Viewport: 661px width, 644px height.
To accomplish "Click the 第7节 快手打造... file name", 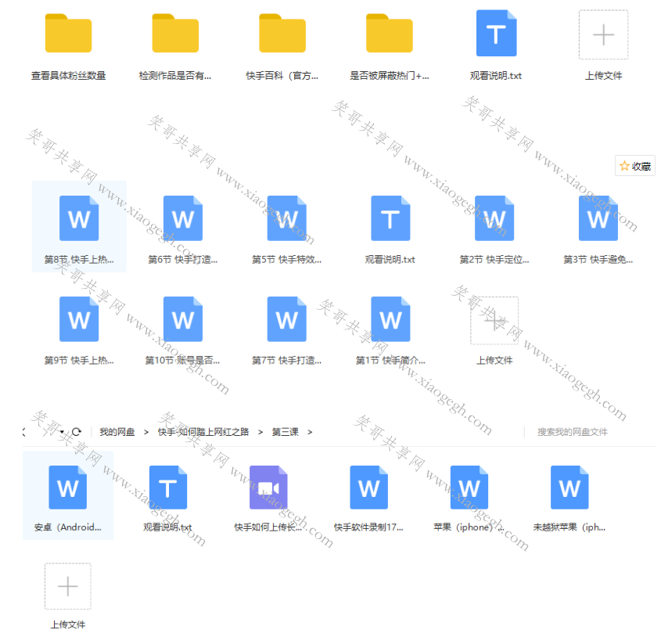I will coord(286,361).
